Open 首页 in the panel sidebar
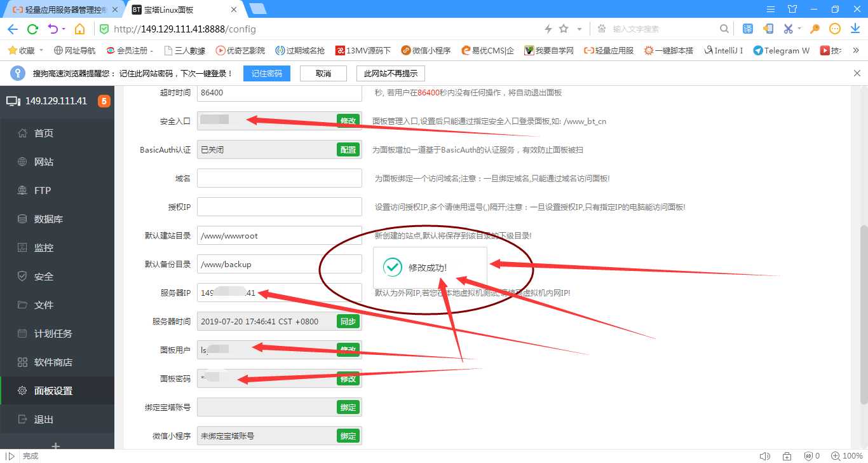The image size is (868, 463). pyautogui.click(x=57, y=133)
